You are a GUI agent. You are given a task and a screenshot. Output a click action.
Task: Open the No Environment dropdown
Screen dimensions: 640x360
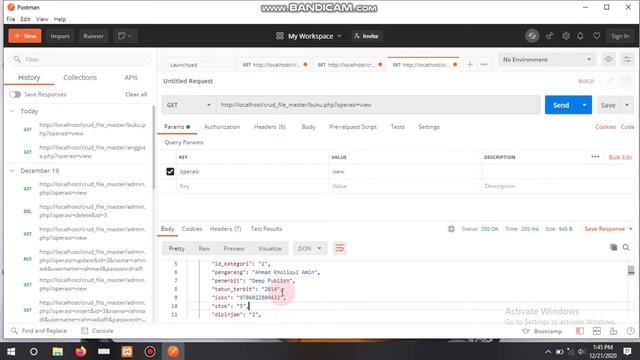(547, 60)
